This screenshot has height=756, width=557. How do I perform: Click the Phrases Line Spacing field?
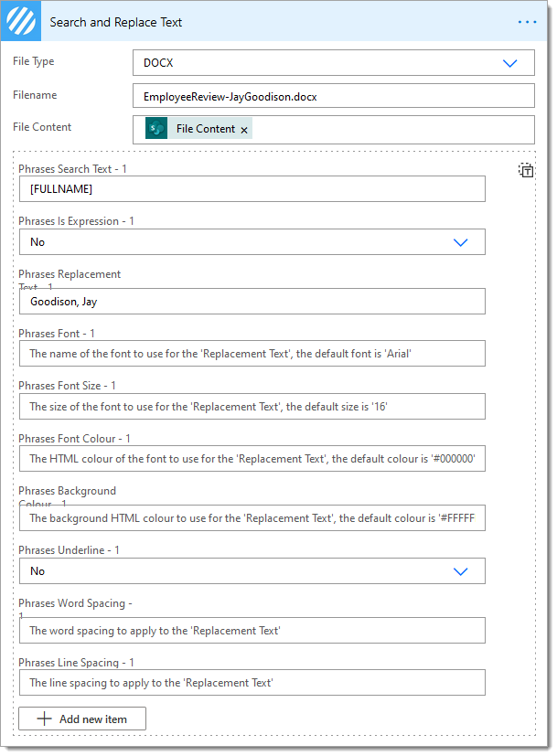(x=252, y=683)
